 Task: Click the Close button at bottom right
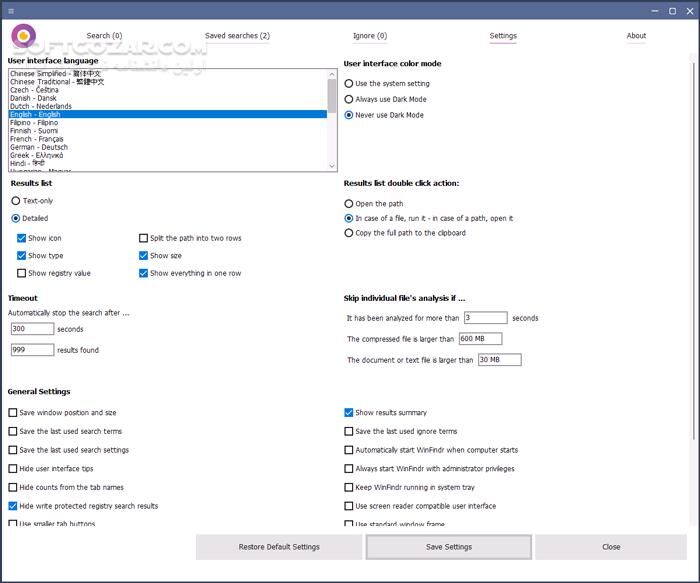(x=611, y=547)
